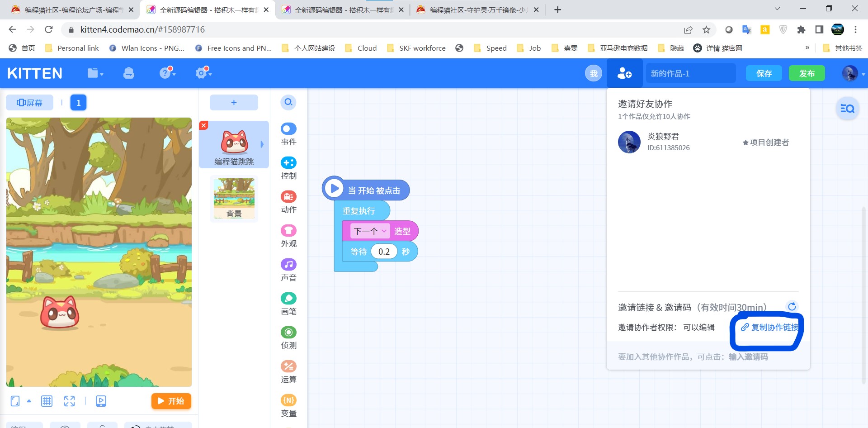The height and width of the screenshot is (428, 868).
Task: Click the 输入邀请码 link
Action: tap(748, 357)
